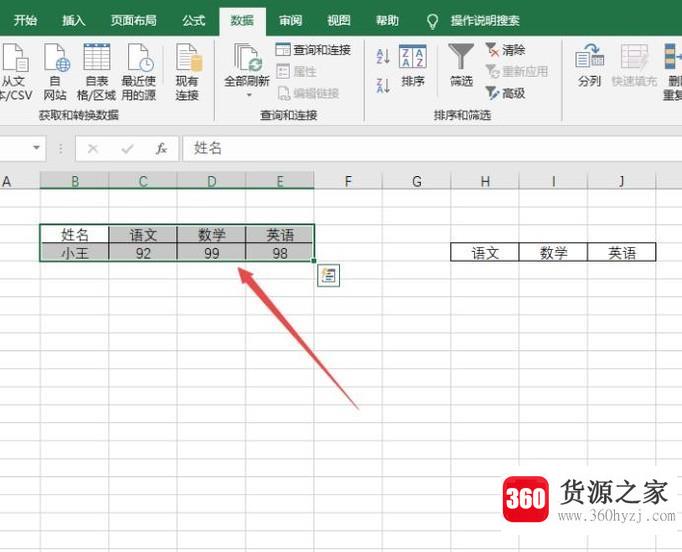Expand the 全部刷新 dropdown arrow
The image size is (682, 552).
click(249, 94)
